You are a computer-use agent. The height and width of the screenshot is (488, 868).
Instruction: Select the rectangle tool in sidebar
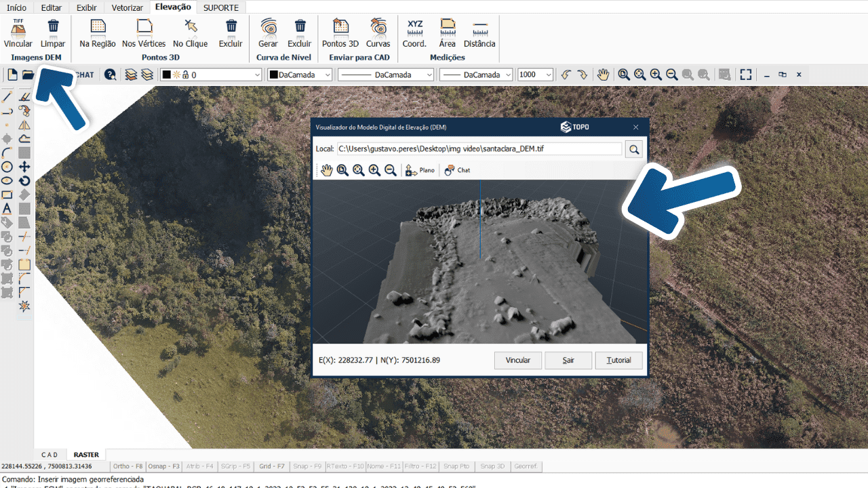pos(7,195)
